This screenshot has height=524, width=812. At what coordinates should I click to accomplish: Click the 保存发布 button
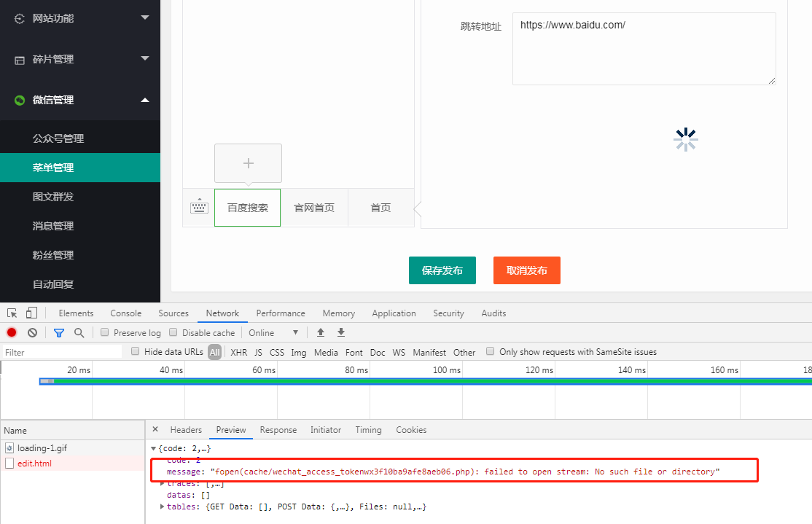point(442,270)
